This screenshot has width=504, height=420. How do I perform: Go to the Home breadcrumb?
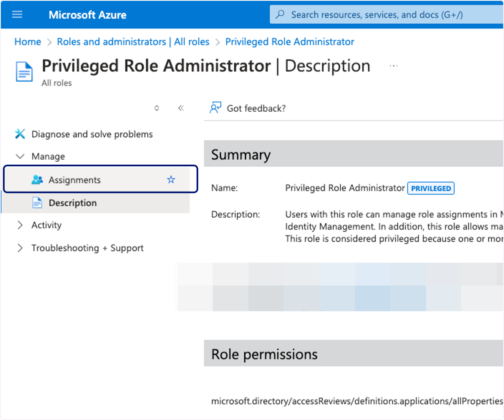pos(28,42)
